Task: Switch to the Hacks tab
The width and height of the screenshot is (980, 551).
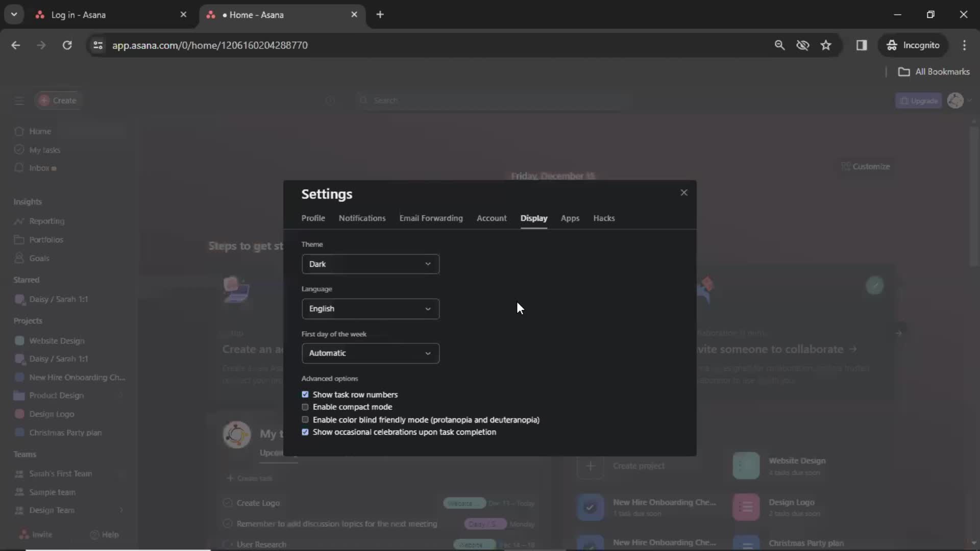Action: [x=604, y=218]
